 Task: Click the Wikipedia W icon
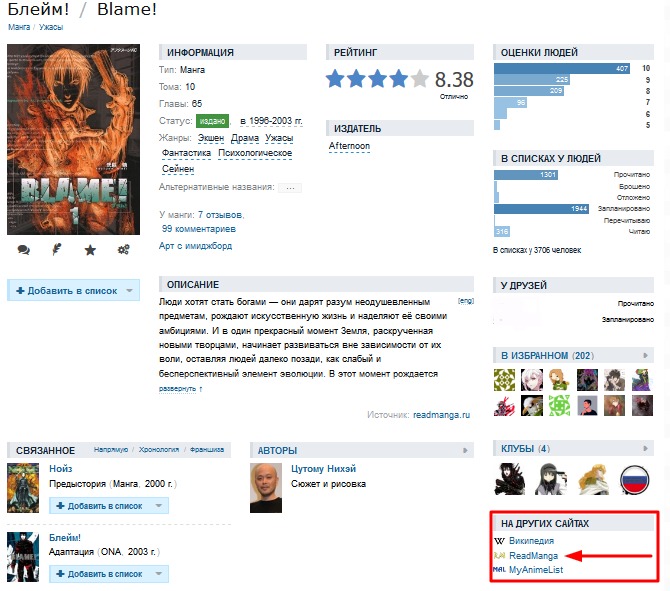499,541
